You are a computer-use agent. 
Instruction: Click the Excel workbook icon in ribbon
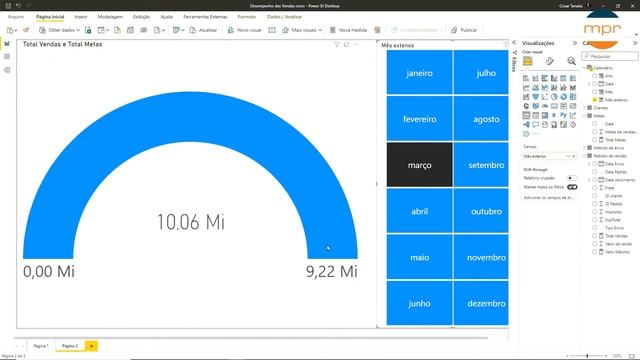pos(88,30)
